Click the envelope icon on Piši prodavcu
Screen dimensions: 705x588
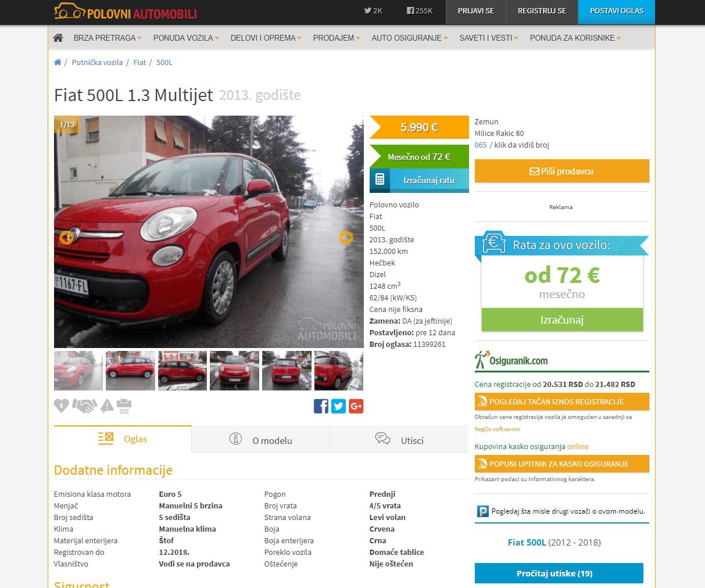tap(534, 171)
